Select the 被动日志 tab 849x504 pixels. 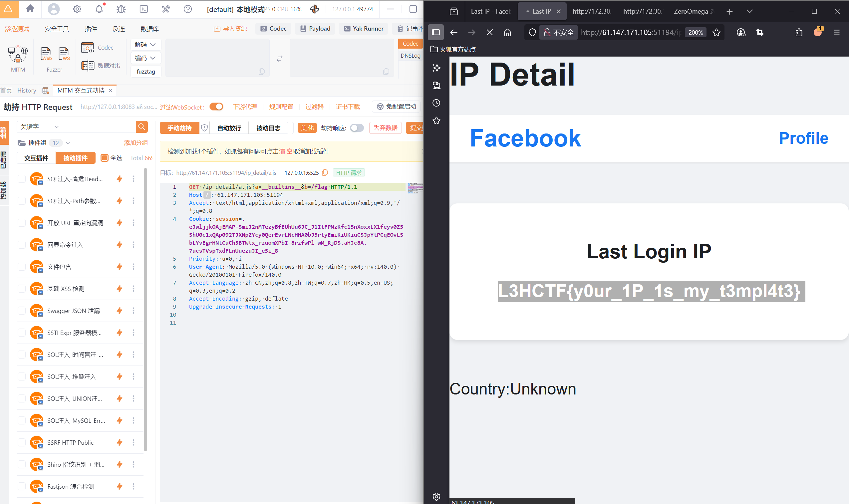pyautogui.click(x=268, y=128)
